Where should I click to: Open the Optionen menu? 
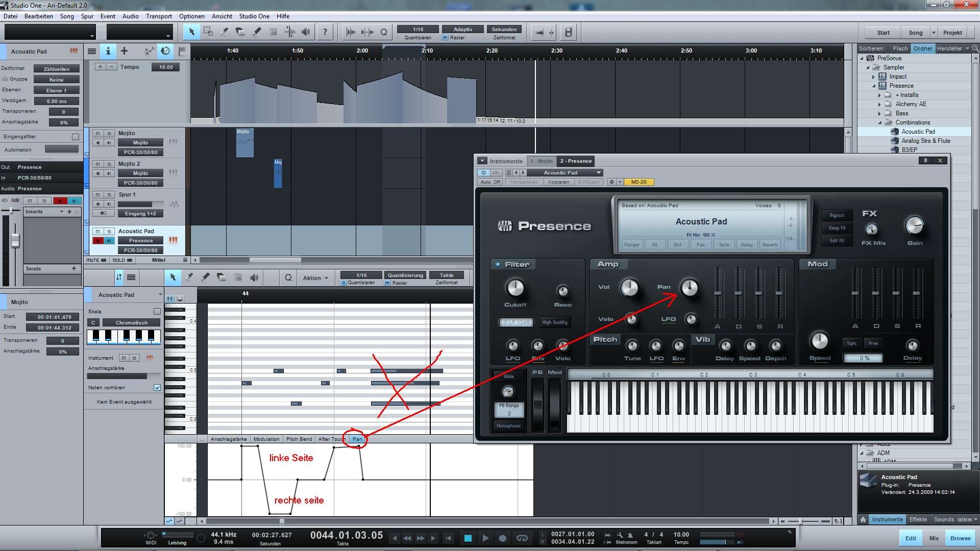click(191, 16)
